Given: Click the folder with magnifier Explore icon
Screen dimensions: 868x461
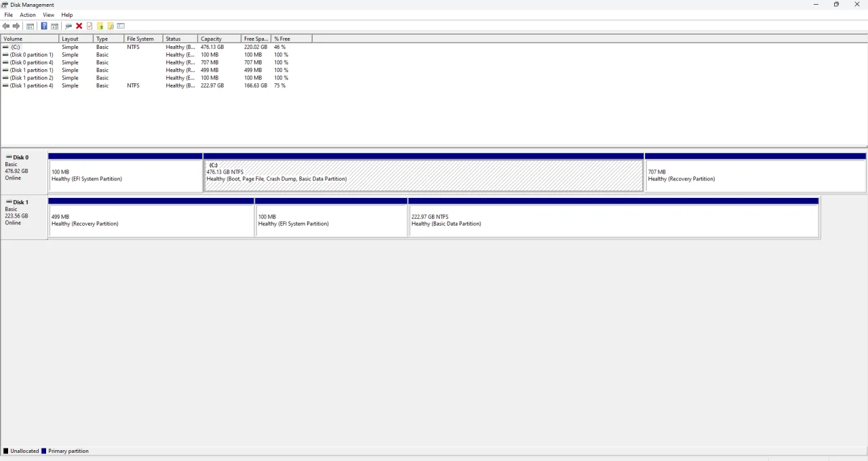Looking at the screenshot, I should tap(111, 26).
